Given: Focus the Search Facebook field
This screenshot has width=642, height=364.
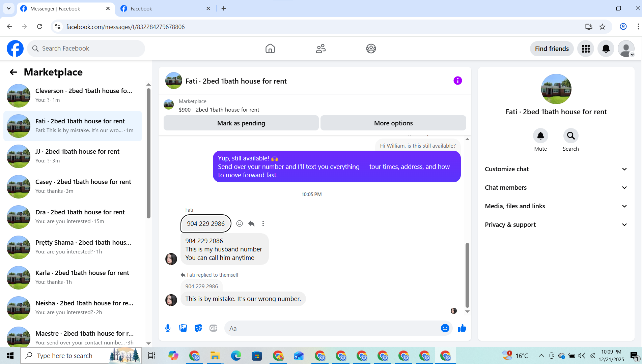Looking at the screenshot, I should point(86,49).
